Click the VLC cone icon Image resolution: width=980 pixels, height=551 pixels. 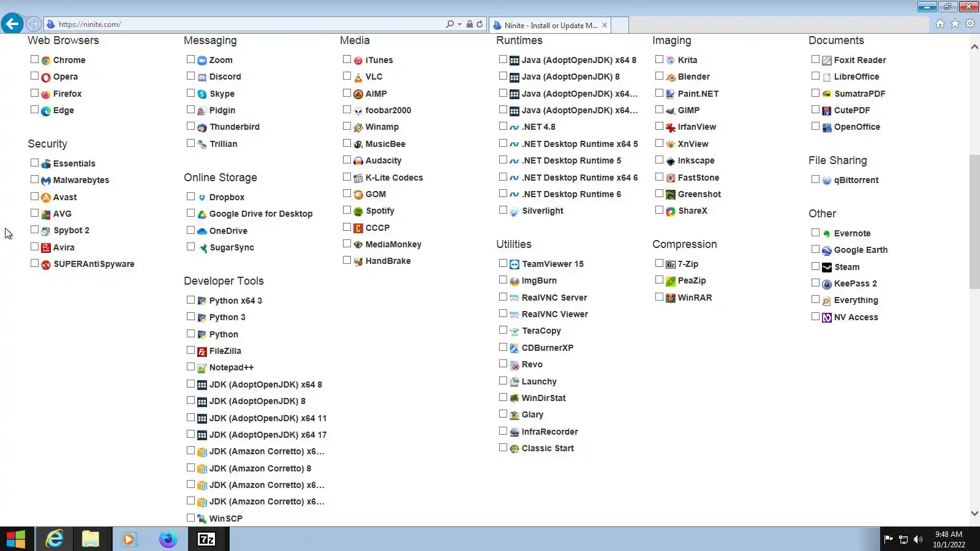point(358,77)
